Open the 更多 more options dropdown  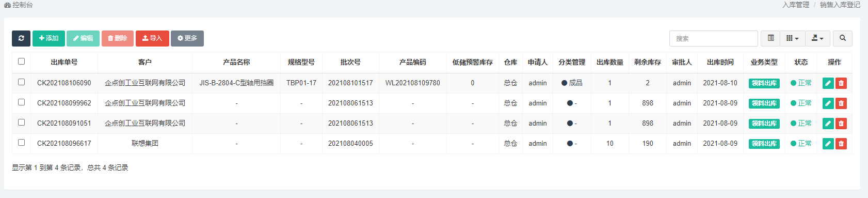[187, 38]
